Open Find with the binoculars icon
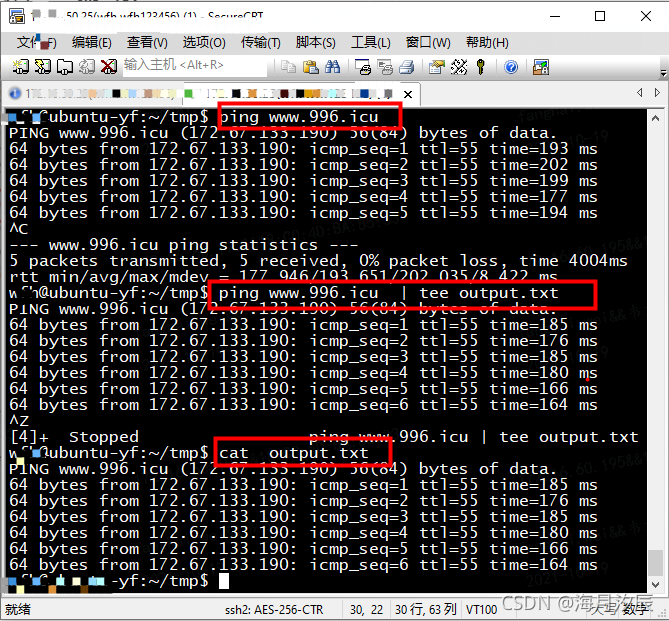Screen dimensions: 669x621 [332, 67]
